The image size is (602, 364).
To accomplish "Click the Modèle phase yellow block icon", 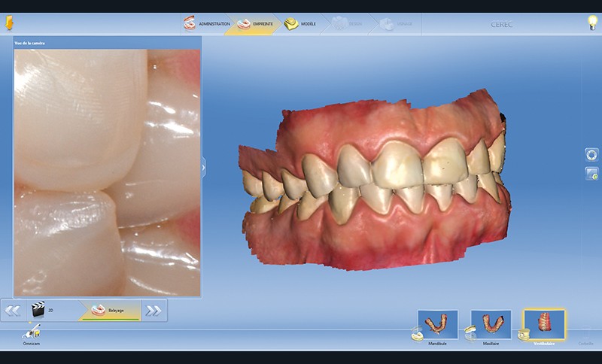I will 290,23.
